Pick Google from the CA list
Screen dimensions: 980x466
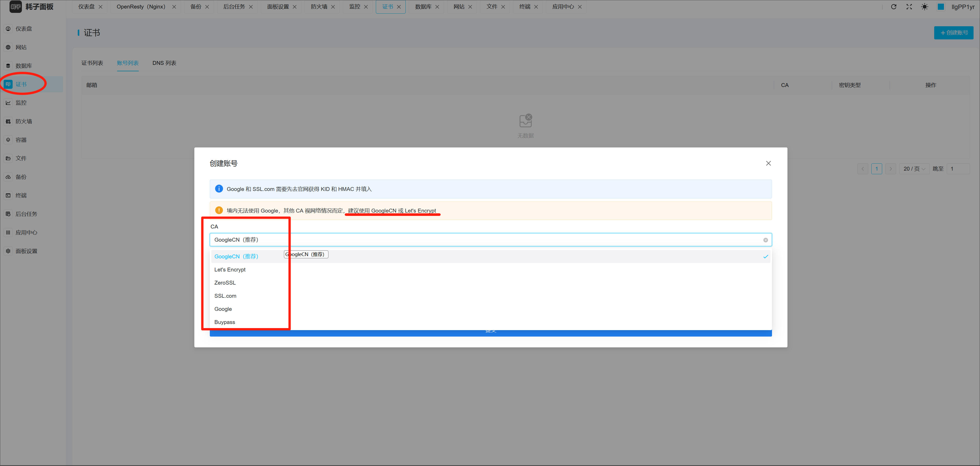pyautogui.click(x=490, y=309)
